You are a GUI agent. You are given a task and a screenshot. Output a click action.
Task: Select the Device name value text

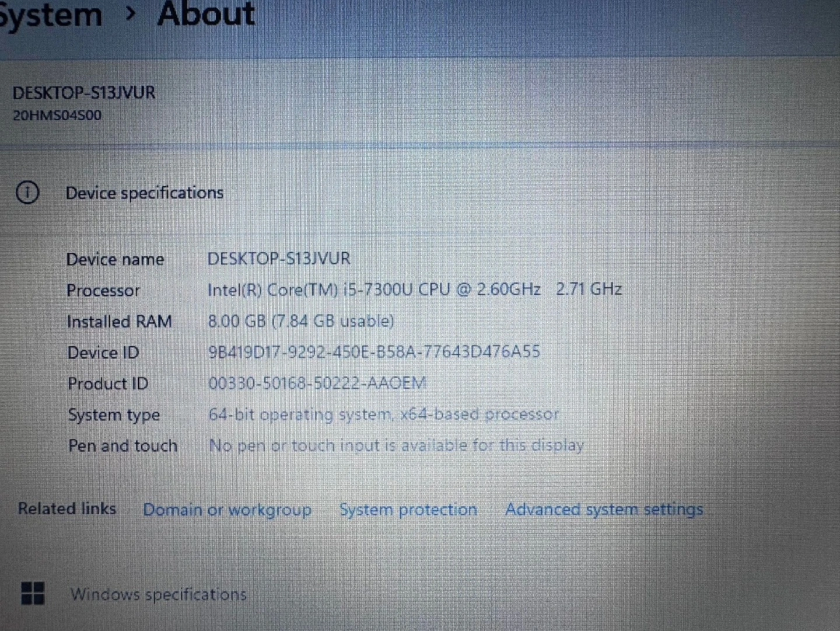tap(279, 259)
